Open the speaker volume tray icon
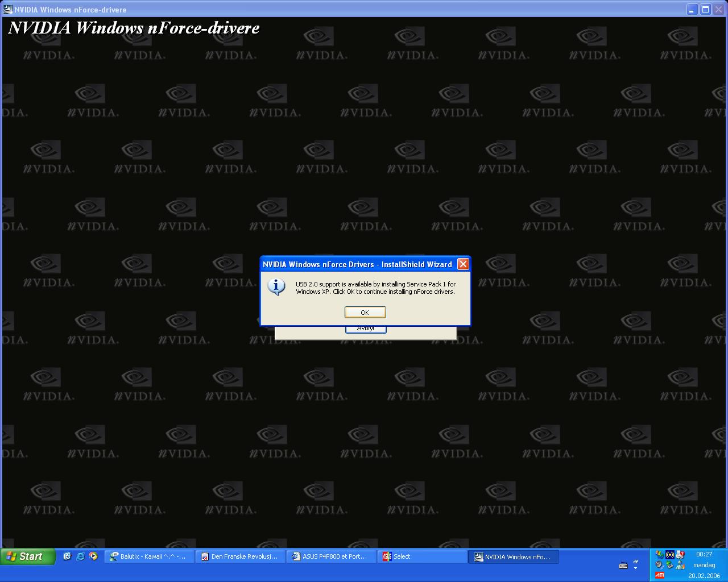 click(660, 565)
